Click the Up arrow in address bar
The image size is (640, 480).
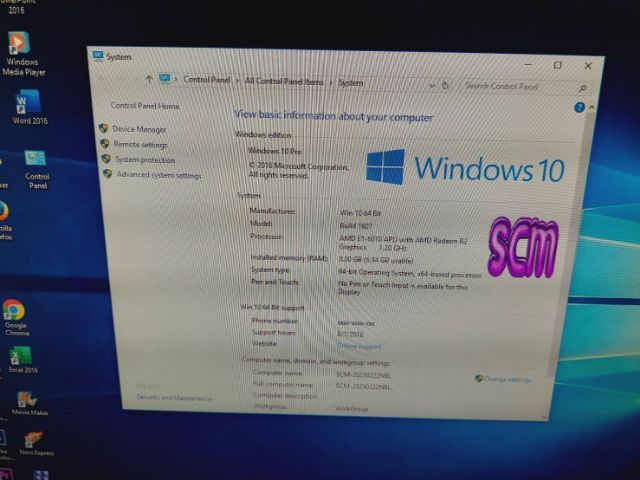149,79
